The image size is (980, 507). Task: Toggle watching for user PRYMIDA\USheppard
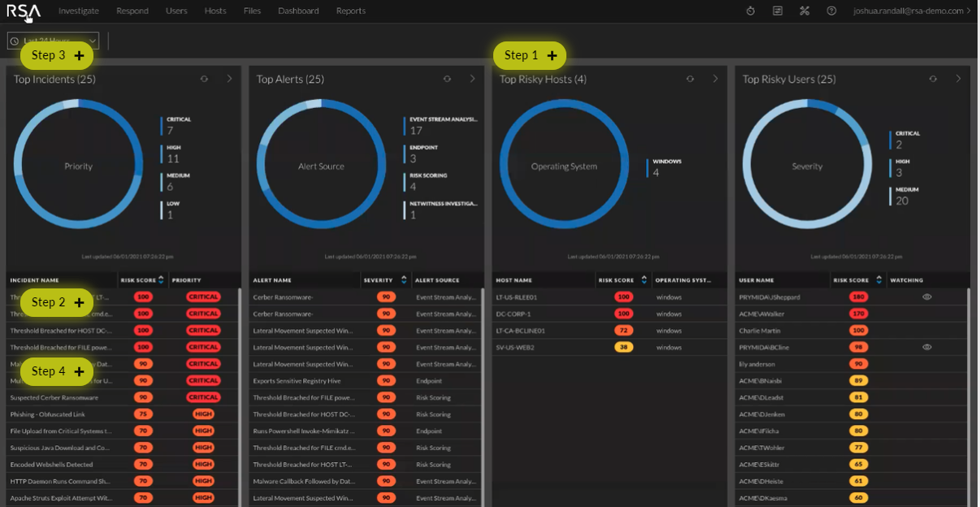[x=926, y=297]
